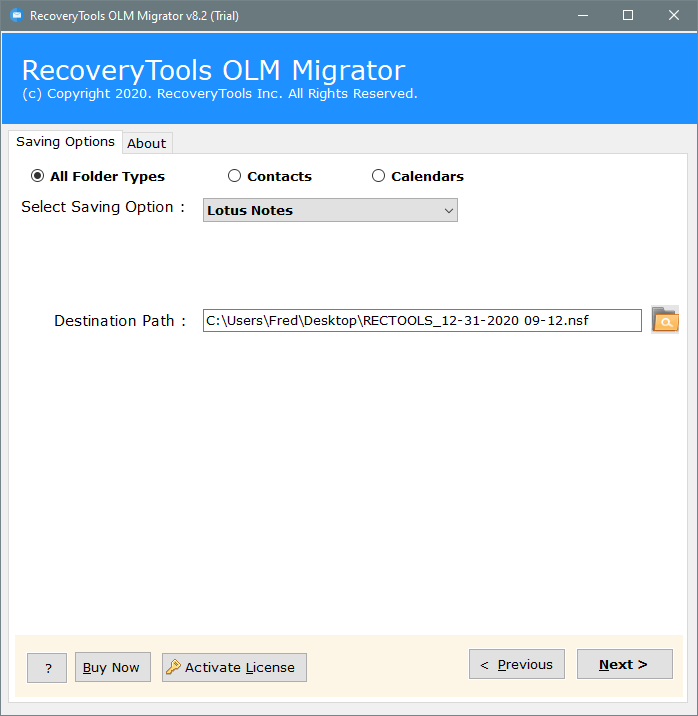Open the About tab
Screen dimensions: 698x716
tap(147, 143)
